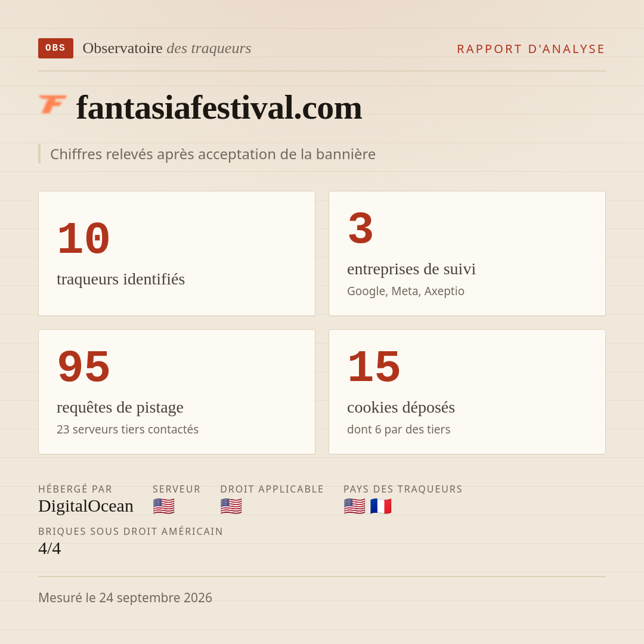The height and width of the screenshot is (644, 644).
Task: Click the 95 requêtes number
Action: tap(83, 367)
